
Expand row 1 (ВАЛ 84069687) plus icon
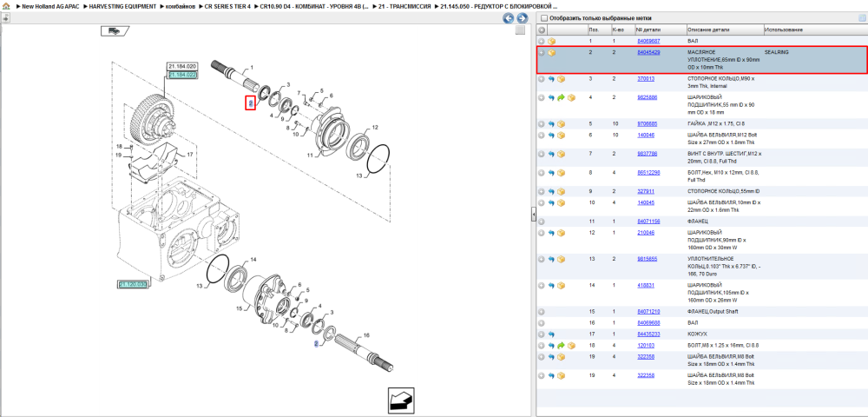[542, 42]
